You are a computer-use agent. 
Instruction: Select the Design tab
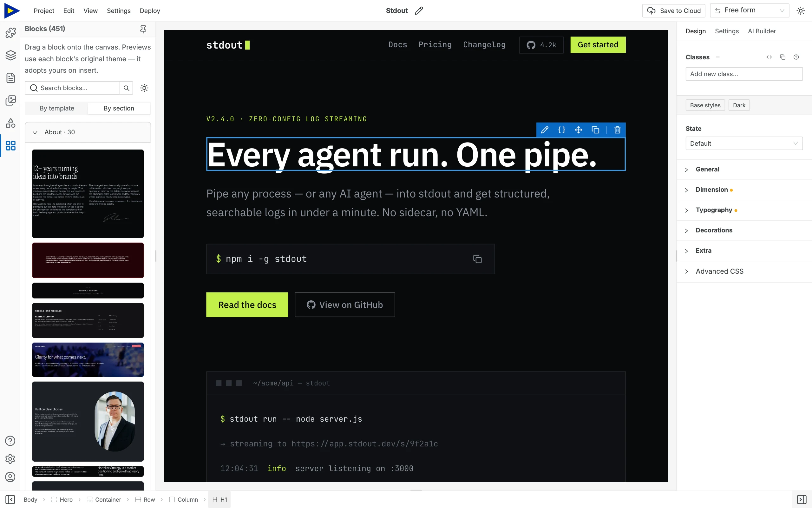696,31
